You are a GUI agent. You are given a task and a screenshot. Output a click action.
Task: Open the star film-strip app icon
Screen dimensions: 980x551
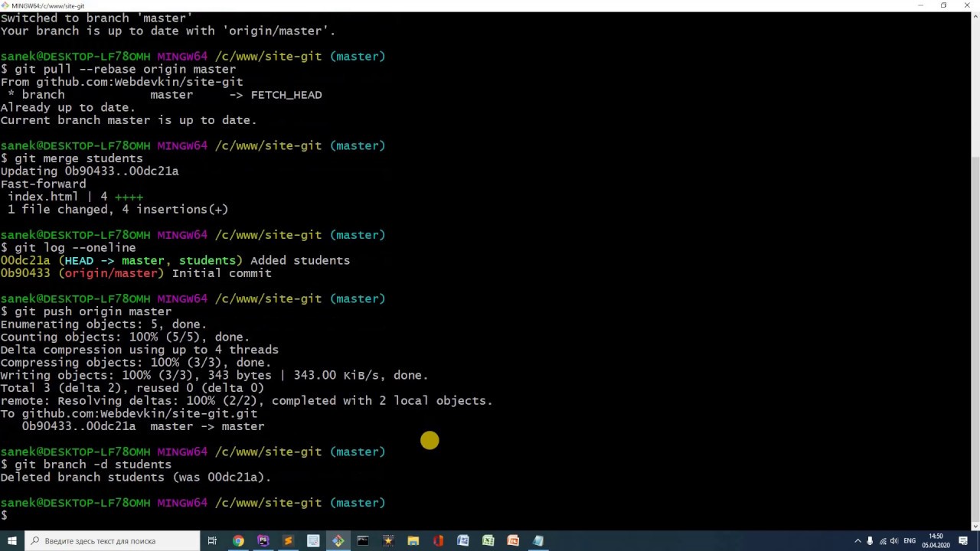click(x=388, y=540)
